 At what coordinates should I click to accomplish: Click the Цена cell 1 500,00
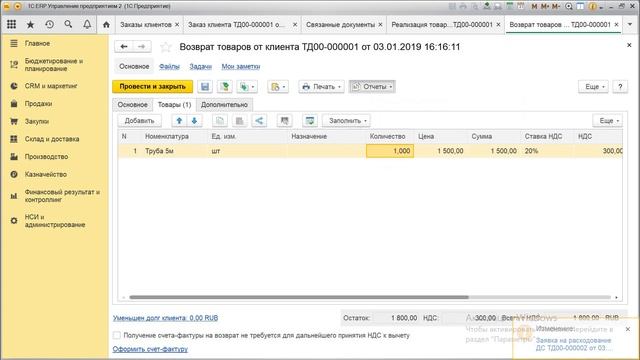(441, 151)
